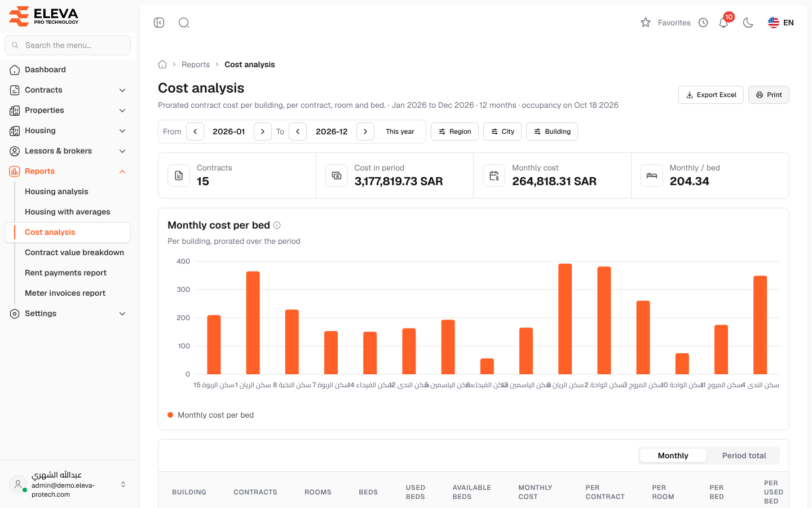This screenshot has height=508, width=812.
Task: Step the From month forward one
Action: (263, 132)
